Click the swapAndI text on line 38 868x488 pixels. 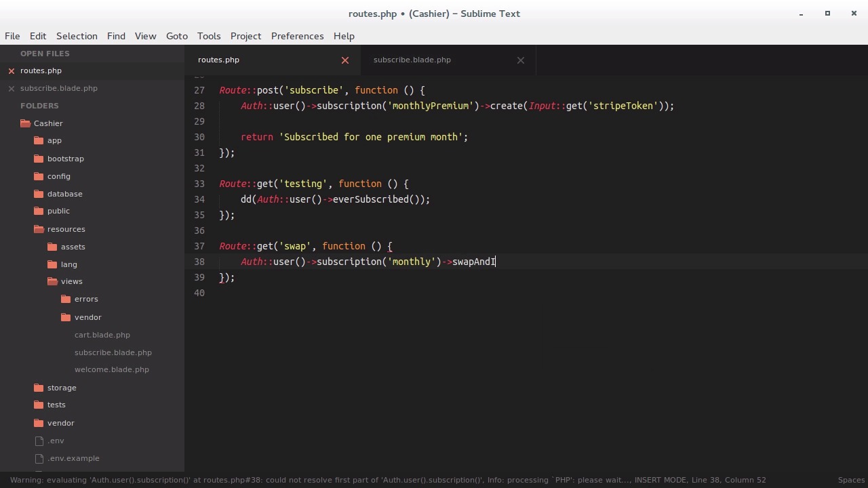[x=474, y=262]
